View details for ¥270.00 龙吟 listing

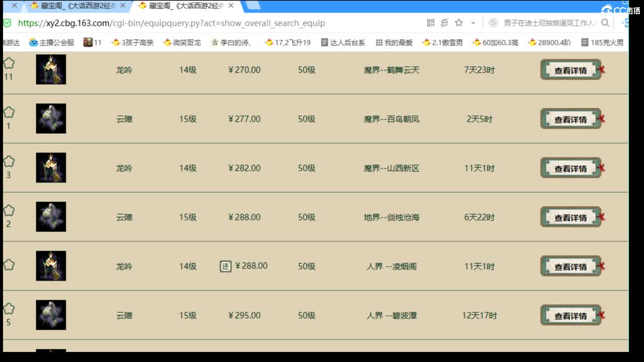pos(571,70)
